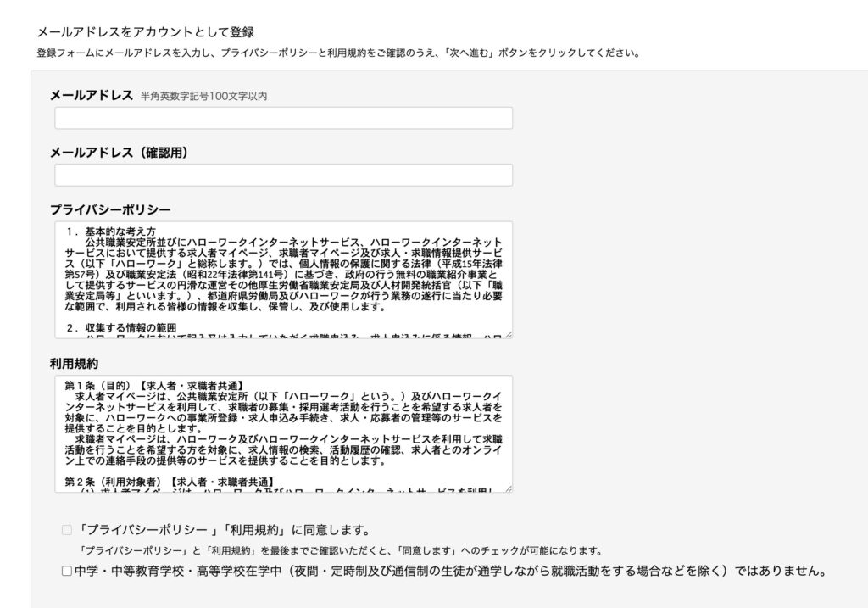Click the メールアドレス input field

pyautogui.click(x=283, y=118)
